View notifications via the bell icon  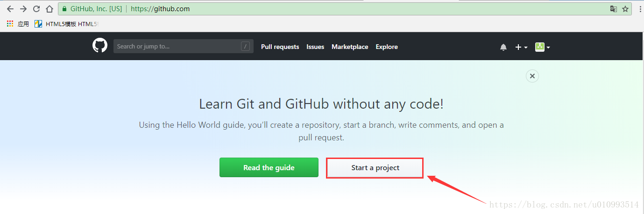pyautogui.click(x=503, y=47)
